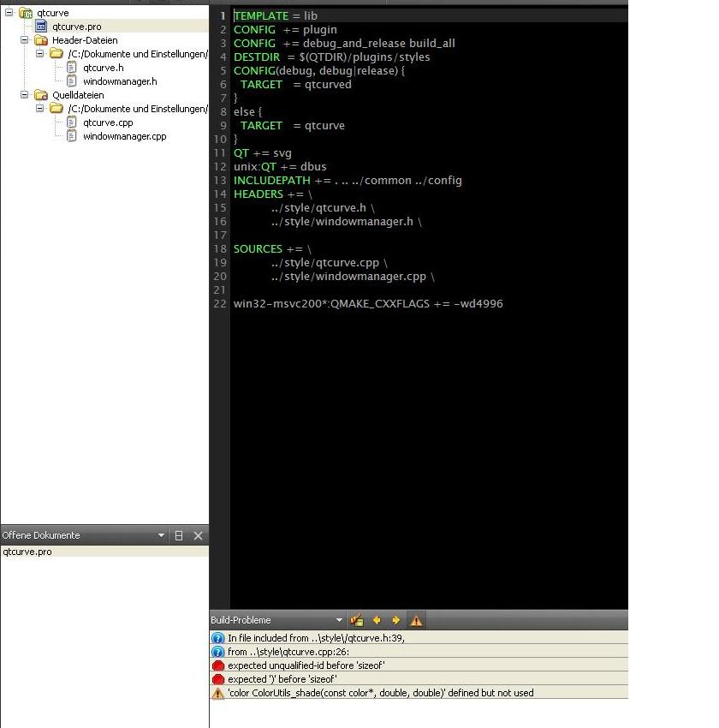Open error "expected unqualified-id before 'sizeof'"
The height and width of the screenshot is (728, 719).
click(x=419, y=665)
